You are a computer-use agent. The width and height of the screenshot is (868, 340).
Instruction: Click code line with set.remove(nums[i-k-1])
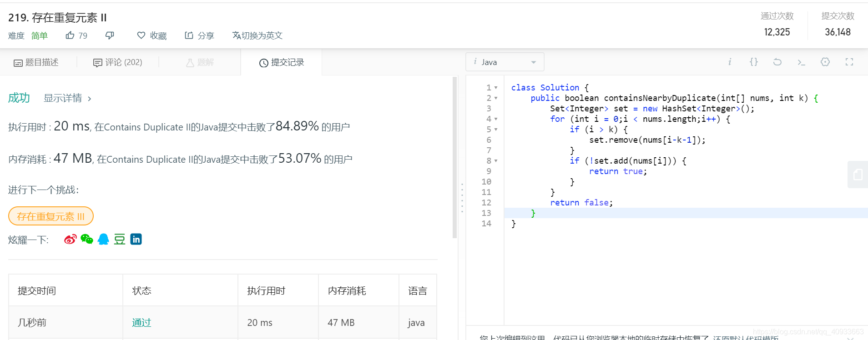647,140
